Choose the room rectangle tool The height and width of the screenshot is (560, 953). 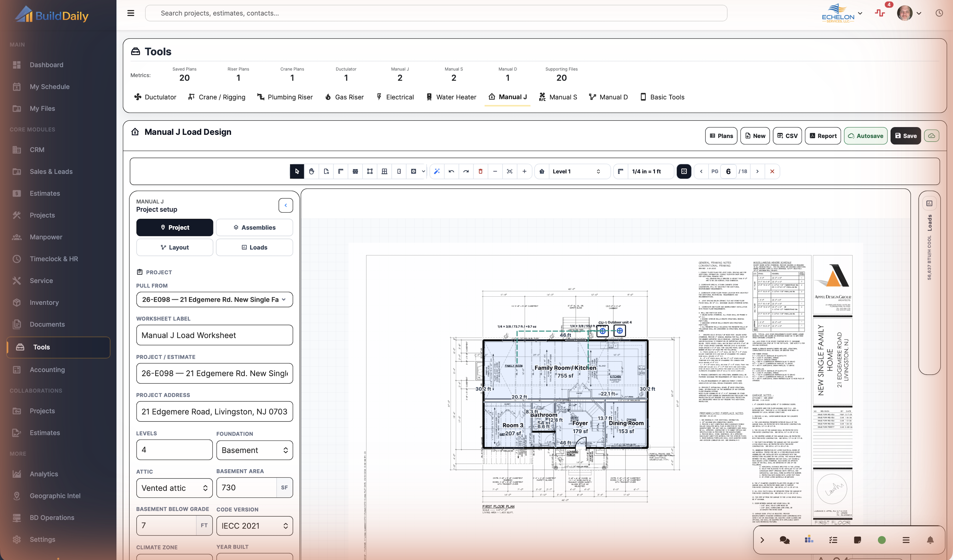(370, 171)
